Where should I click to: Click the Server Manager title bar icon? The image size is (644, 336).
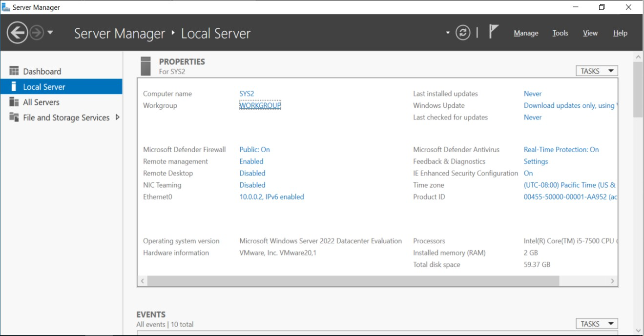click(x=6, y=7)
